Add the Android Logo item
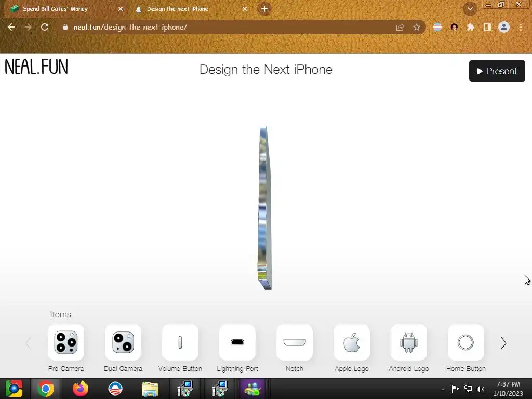The height and width of the screenshot is (399, 532). (409, 342)
